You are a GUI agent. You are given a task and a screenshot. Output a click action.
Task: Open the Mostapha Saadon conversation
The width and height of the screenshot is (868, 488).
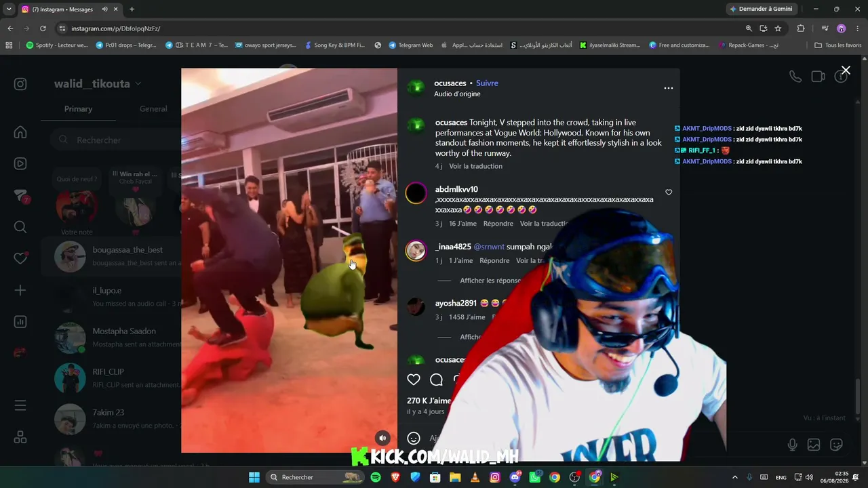111,338
